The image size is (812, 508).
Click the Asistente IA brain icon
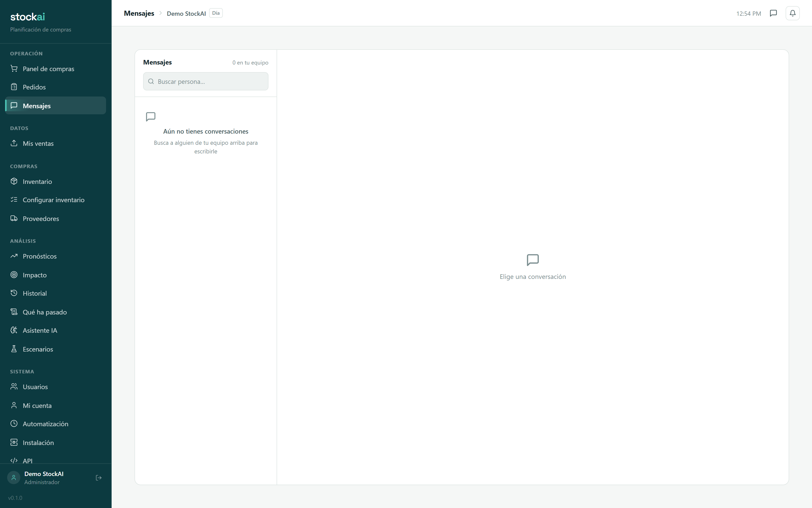click(x=14, y=330)
